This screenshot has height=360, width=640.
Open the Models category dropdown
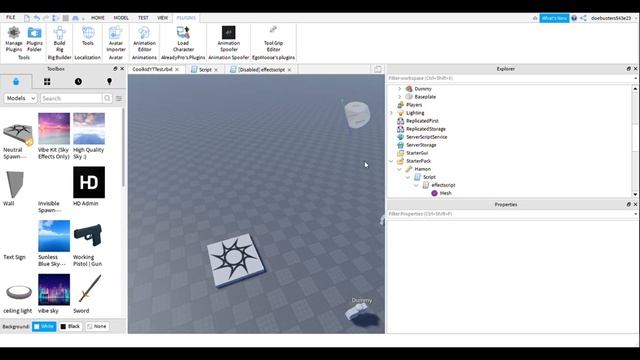pos(20,98)
